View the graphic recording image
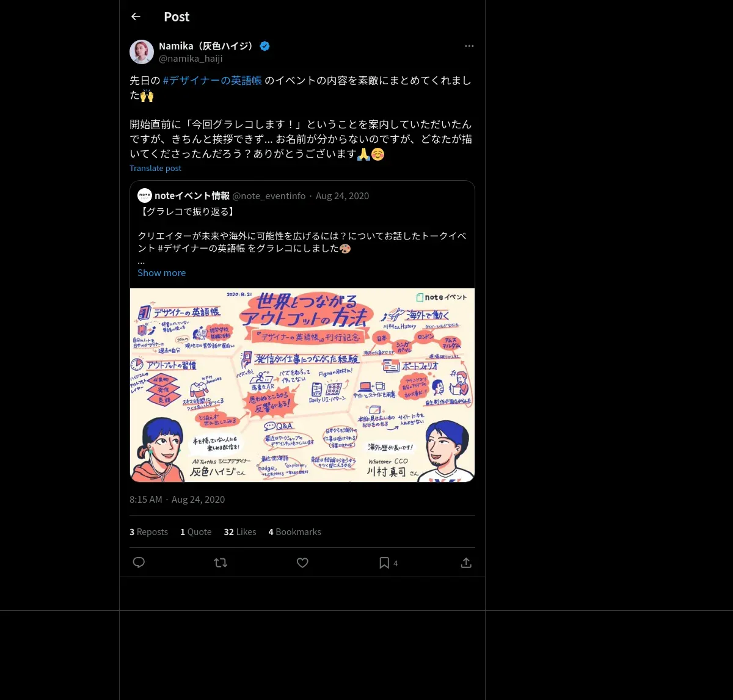 pos(302,385)
